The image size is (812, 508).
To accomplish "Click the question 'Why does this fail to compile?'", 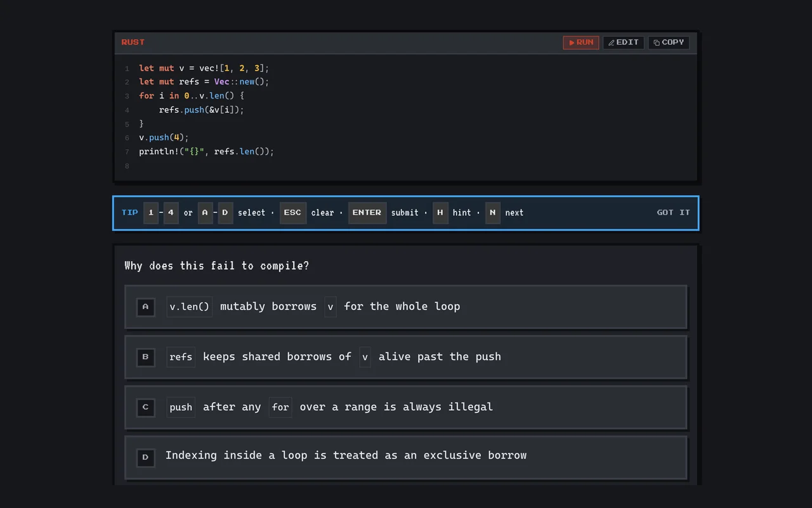I will point(217,265).
